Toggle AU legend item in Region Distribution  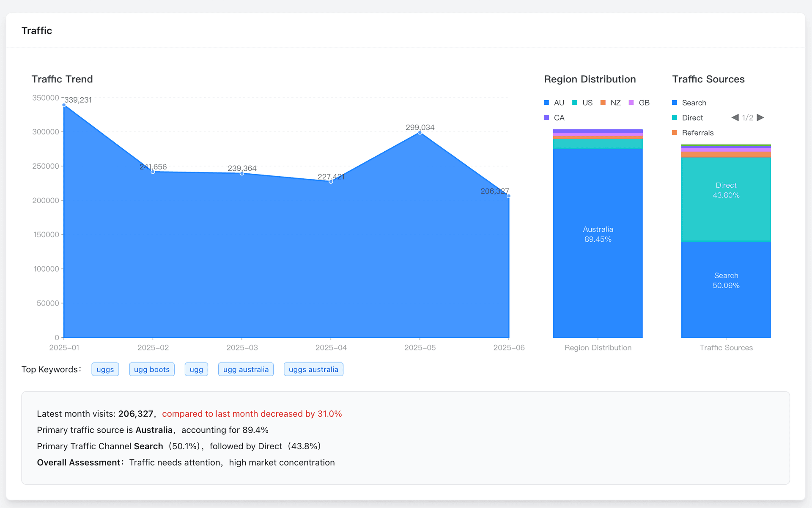tap(554, 103)
